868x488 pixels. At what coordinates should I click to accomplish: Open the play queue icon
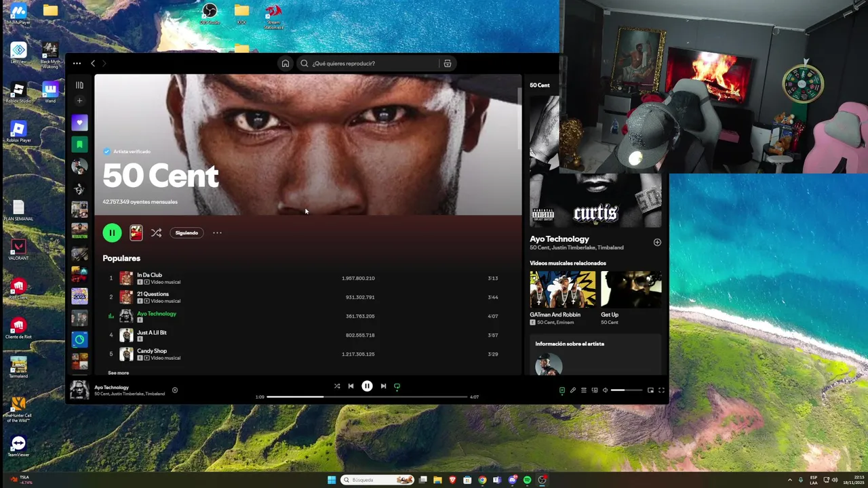[583, 390]
